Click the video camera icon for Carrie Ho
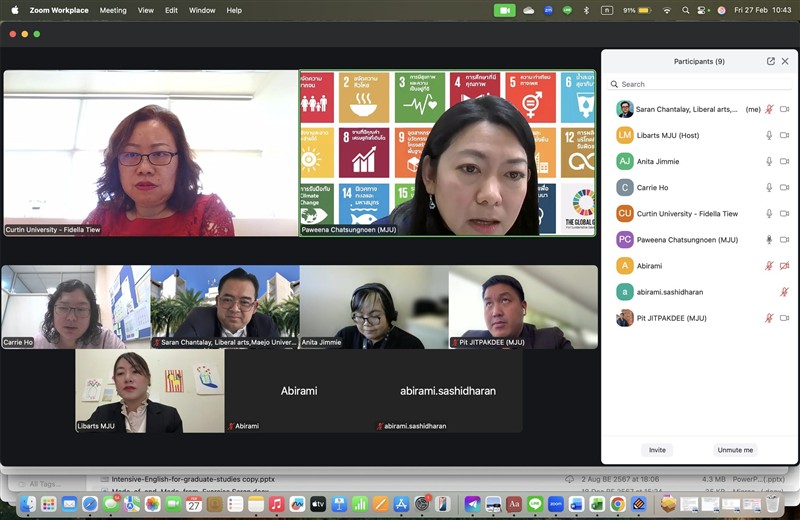The image size is (800, 520). pos(784,187)
